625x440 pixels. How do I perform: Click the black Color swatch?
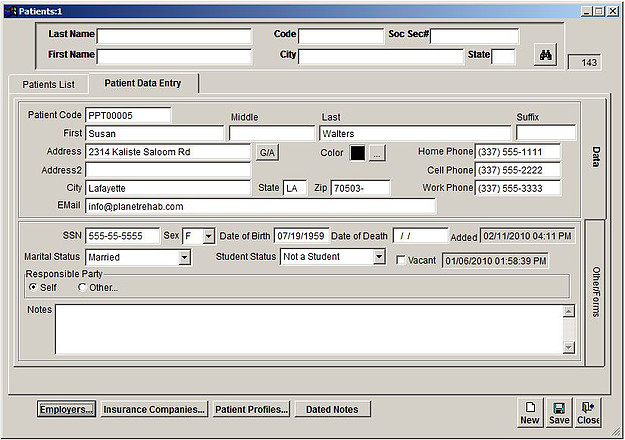(357, 153)
